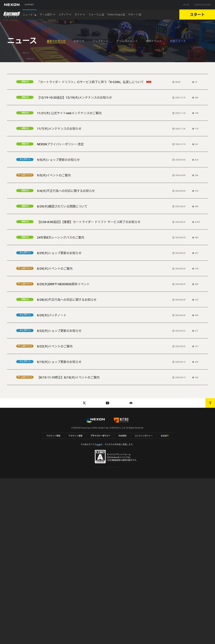Click SUPPORT tab in top bar
The image size is (215, 644).
coord(29,5)
